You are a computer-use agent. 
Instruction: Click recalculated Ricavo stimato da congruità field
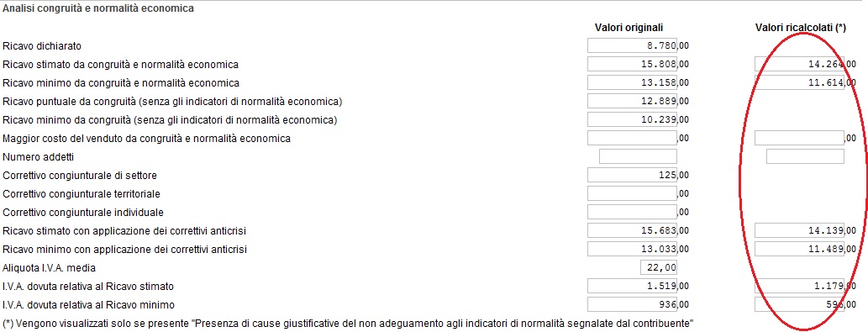coord(799,64)
